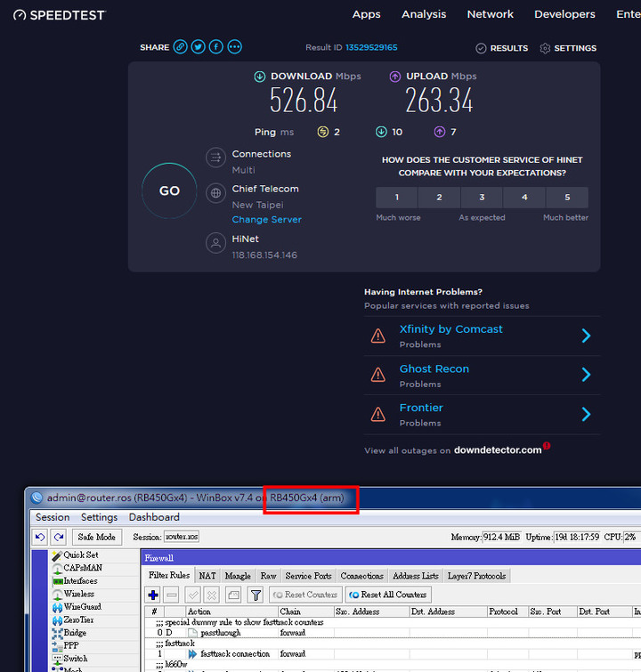The height and width of the screenshot is (672, 641).
Task: Click the HiNet user icon
Action: click(x=215, y=243)
